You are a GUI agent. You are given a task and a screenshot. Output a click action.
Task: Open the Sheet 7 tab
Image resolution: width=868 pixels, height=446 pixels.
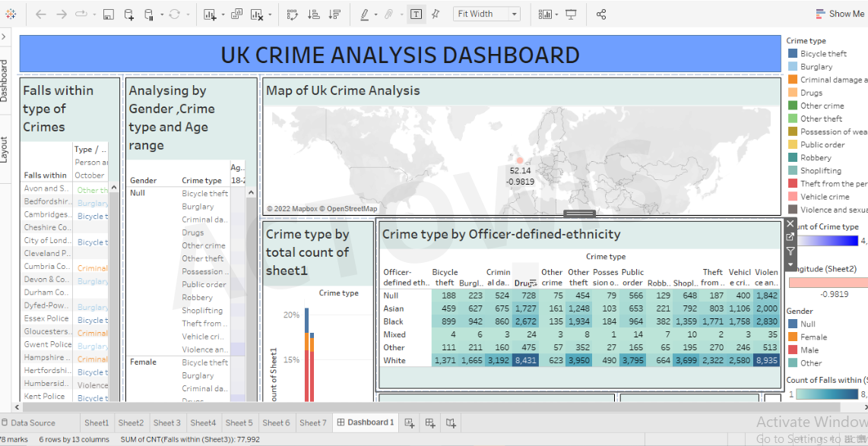(x=312, y=422)
